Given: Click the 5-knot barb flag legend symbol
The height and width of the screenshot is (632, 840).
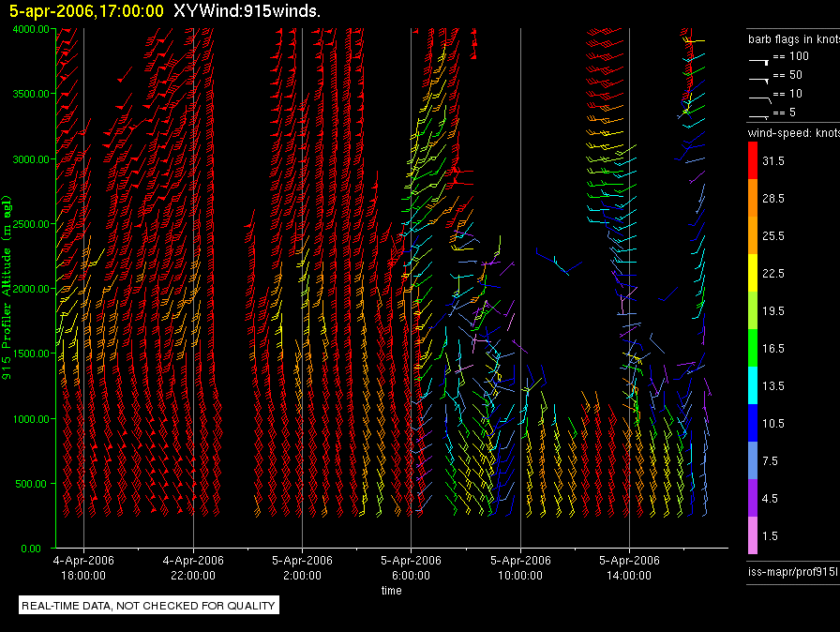Looking at the screenshot, I should click(x=759, y=114).
